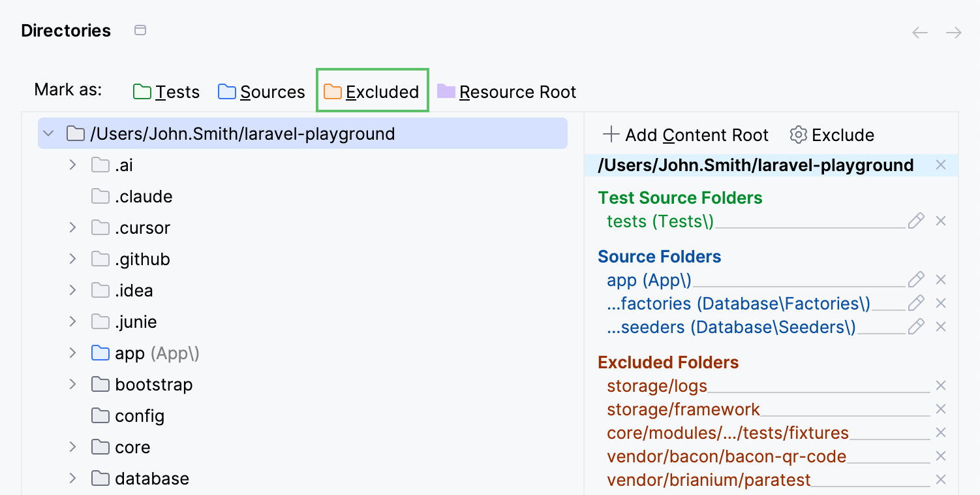The height and width of the screenshot is (495, 980).
Task: Edit the app (App\) source folder
Action: click(x=916, y=279)
